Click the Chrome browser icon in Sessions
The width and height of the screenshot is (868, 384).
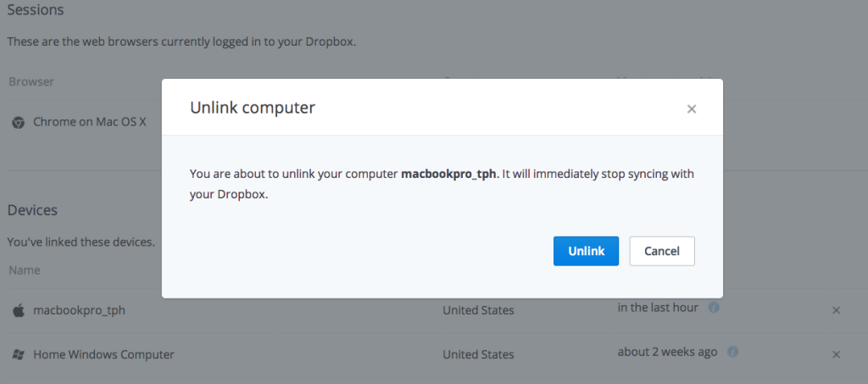pyautogui.click(x=19, y=122)
